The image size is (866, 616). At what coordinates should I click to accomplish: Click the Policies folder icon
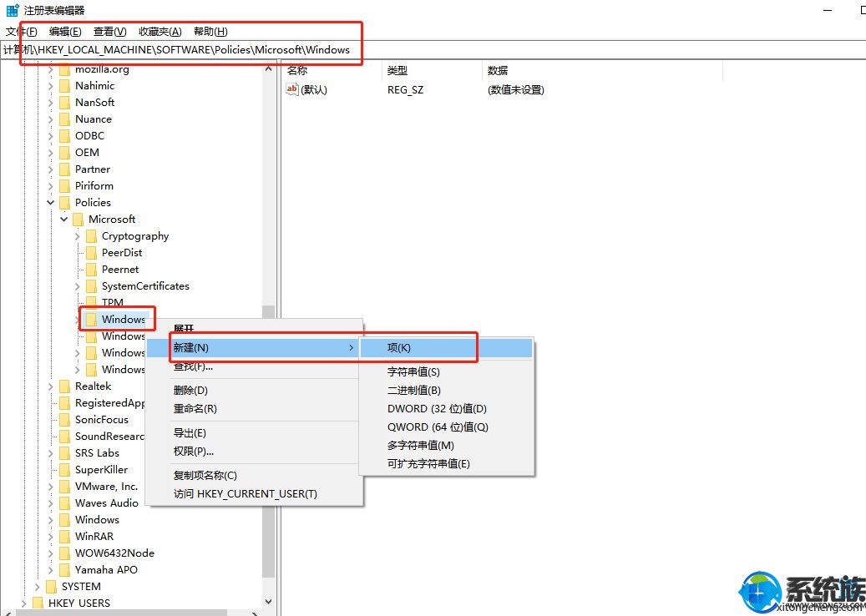click(64, 203)
